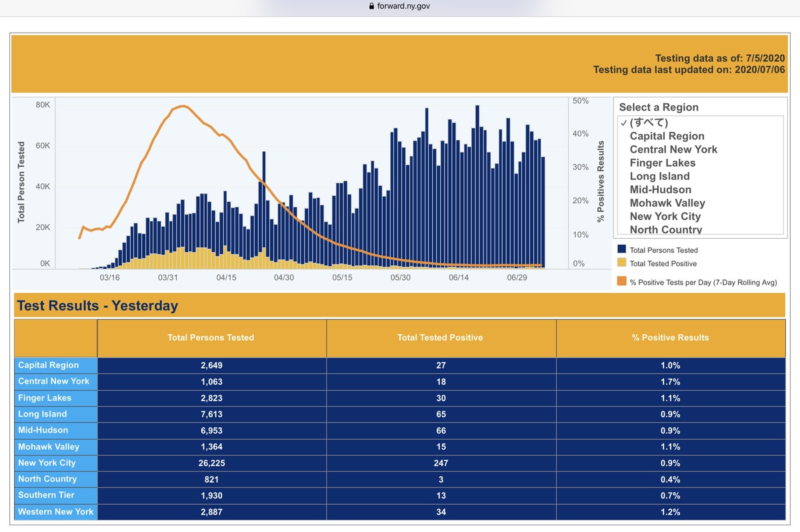Screen dimensions: 800x532
Task: Click the forward.ny.gov address text
Action: (x=404, y=6)
